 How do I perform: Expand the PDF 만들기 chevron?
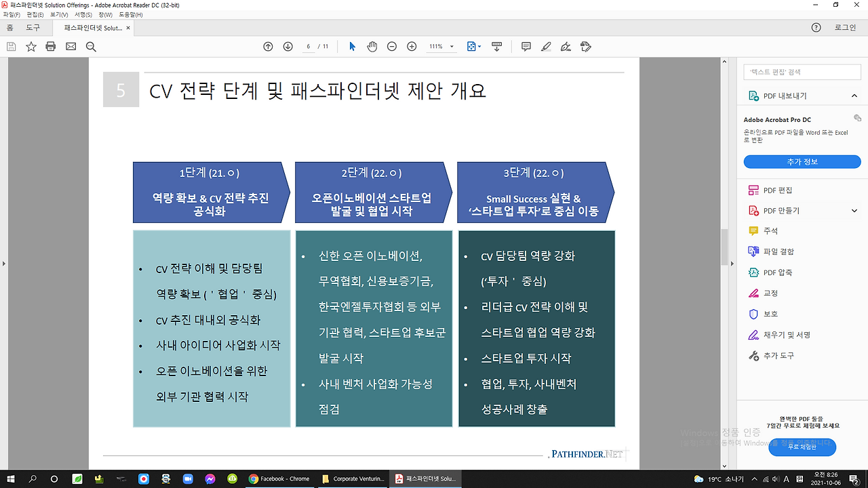pyautogui.click(x=854, y=211)
